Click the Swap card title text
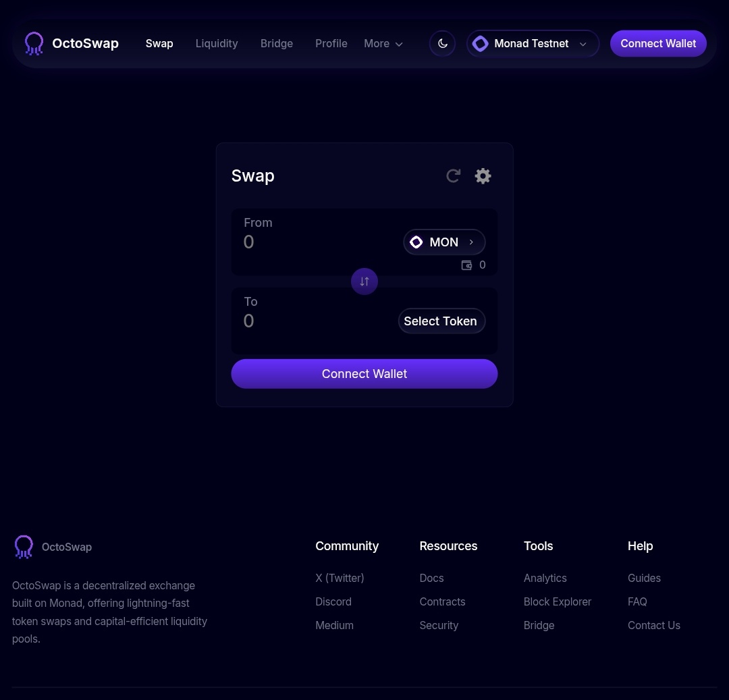This screenshot has height=700, width=729. (x=253, y=176)
